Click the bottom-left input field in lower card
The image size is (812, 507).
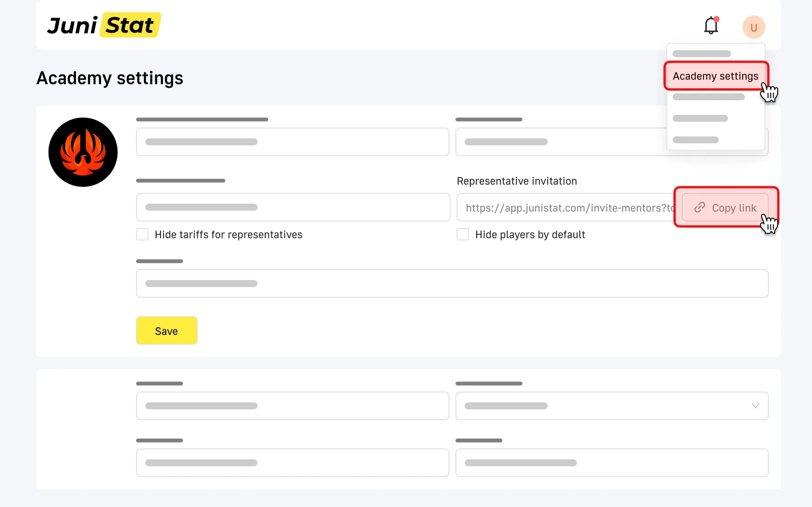pos(292,463)
